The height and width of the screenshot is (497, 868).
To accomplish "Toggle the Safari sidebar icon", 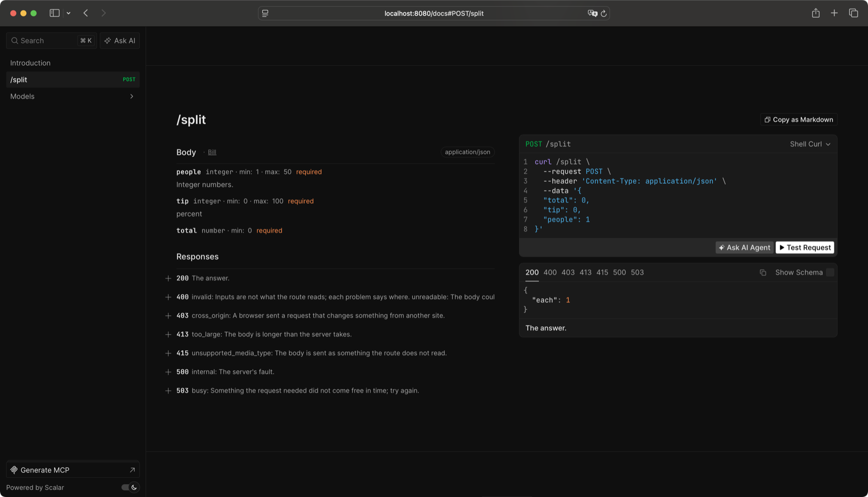I will click(x=54, y=13).
